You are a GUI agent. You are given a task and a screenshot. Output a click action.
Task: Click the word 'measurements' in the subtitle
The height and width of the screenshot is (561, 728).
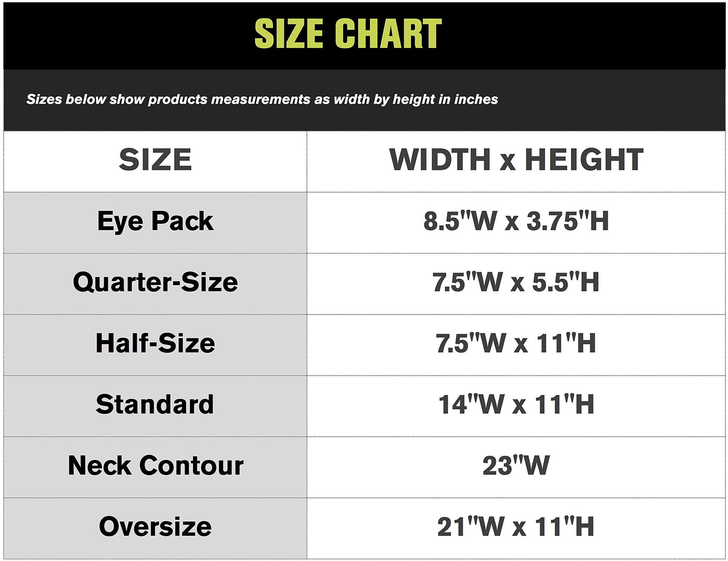click(261, 100)
